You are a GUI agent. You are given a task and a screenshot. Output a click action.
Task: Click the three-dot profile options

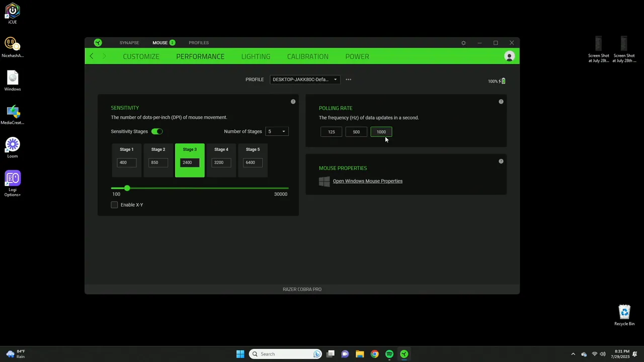point(348,79)
